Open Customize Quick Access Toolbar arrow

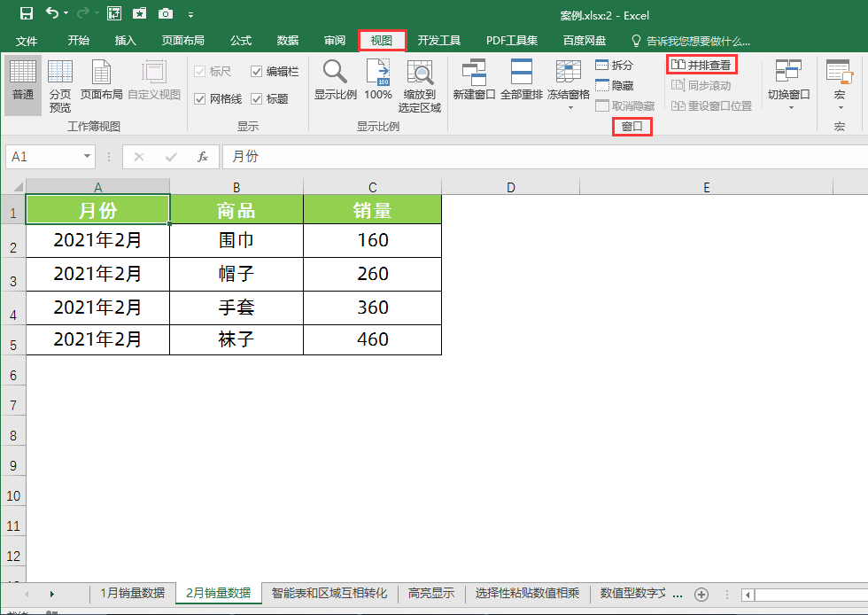[190, 14]
